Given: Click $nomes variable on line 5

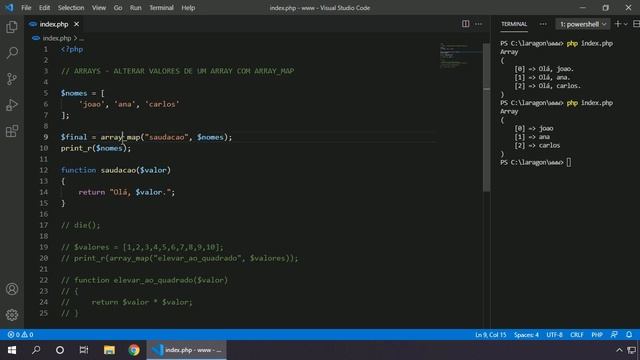Looking at the screenshot, I should pos(74,93).
